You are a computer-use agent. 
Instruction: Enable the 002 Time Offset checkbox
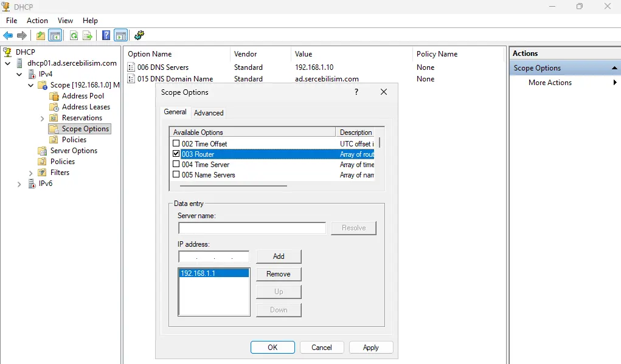(176, 143)
